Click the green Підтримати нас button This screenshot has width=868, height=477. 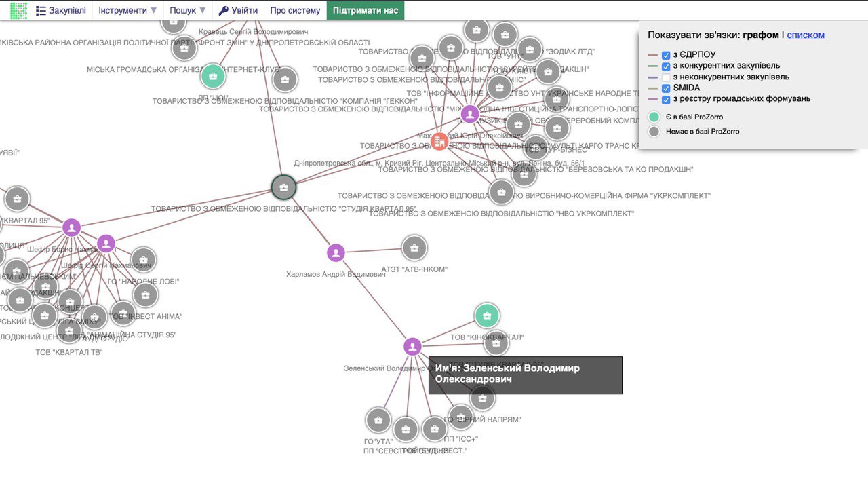point(366,11)
